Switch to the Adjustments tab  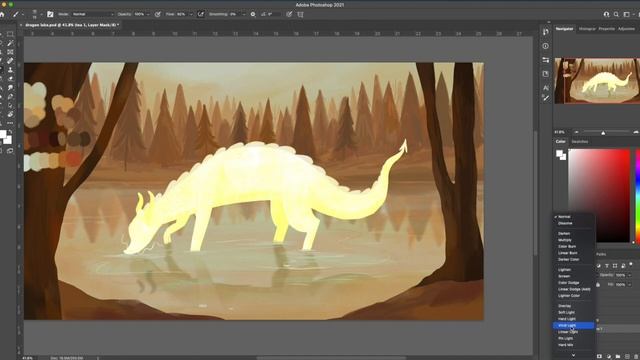[x=627, y=29]
